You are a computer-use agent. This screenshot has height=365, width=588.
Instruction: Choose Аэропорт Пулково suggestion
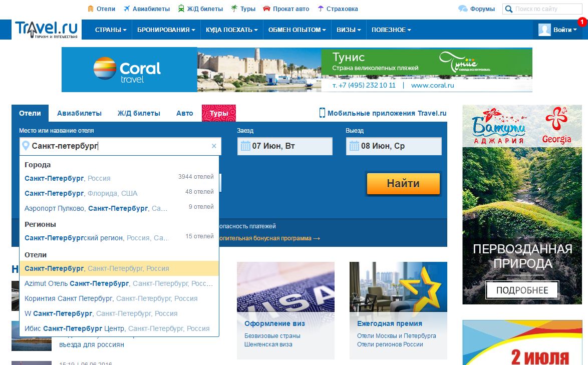pos(119,208)
